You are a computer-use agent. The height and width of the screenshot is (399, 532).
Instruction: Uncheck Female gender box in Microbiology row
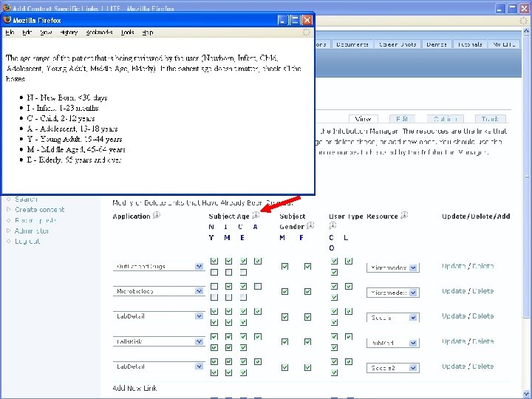click(x=307, y=291)
